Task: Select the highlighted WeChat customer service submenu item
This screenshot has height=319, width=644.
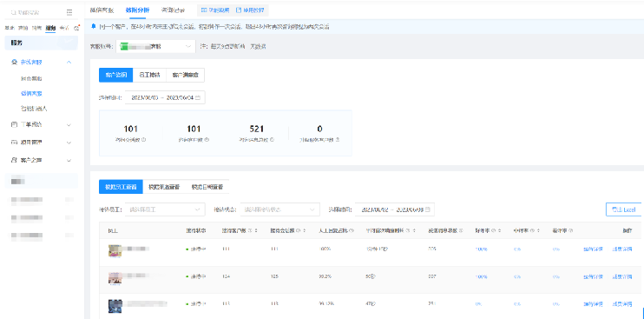Action: coord(31,93)
